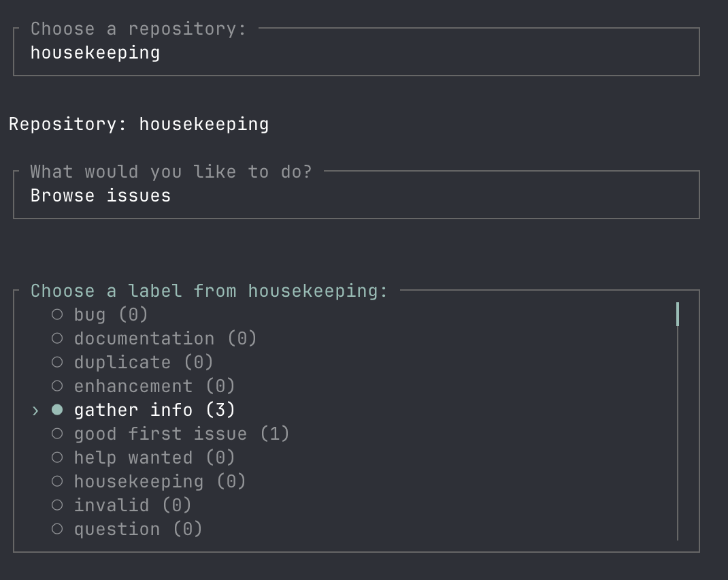Select the bug label radio button
The image size is (728, 580).
(x=57, y=315)
